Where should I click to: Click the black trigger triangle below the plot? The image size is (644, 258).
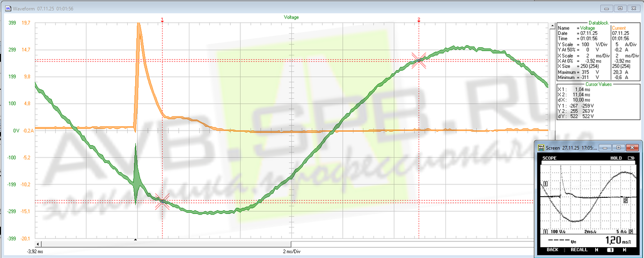[x=136, y=239]
